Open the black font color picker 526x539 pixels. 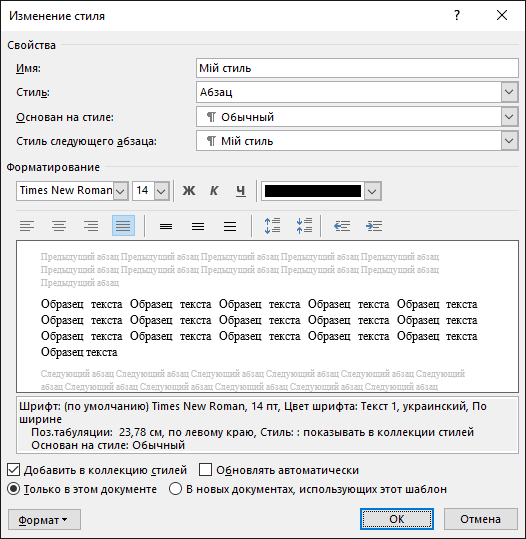point(321,191)
